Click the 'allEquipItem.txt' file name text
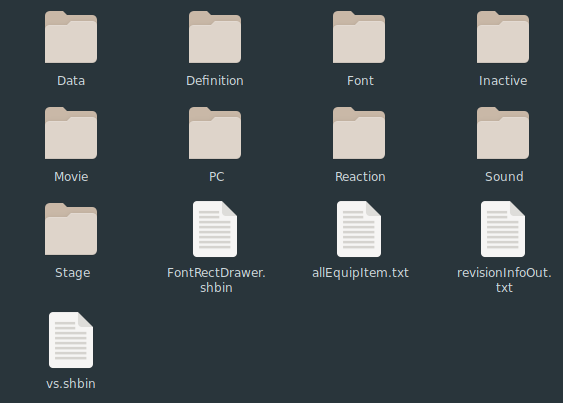563x403 pixels. pos(360,273)
